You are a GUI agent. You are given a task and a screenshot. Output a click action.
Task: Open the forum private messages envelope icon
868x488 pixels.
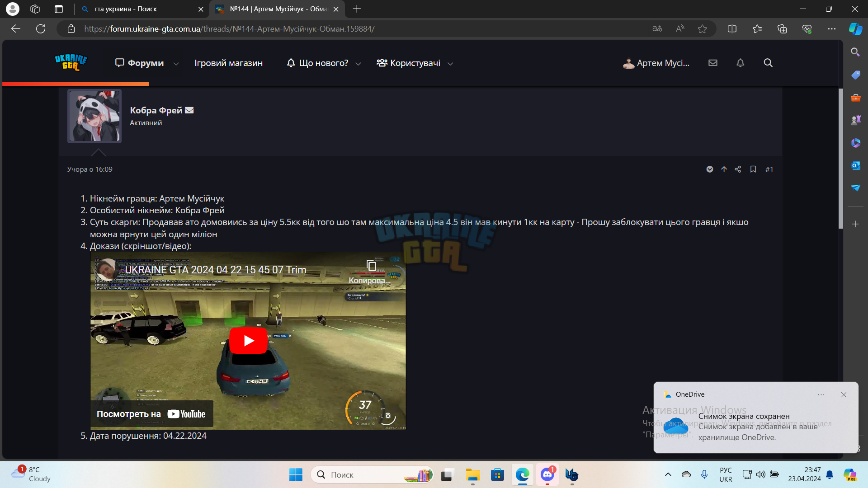[713, 63]
